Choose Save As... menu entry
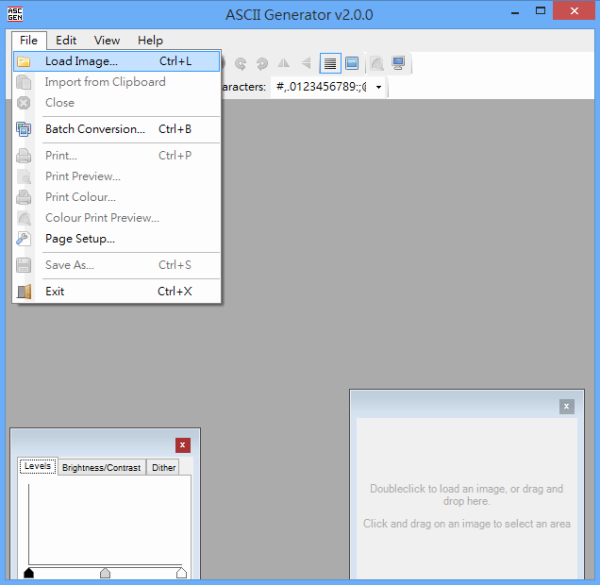The image size is (600, 585). 117,265
